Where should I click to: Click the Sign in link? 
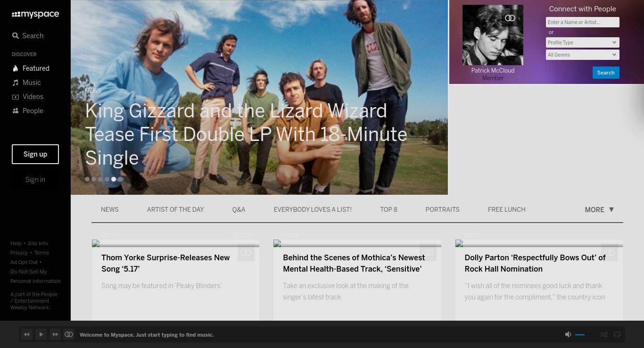[x=35, y=180]
